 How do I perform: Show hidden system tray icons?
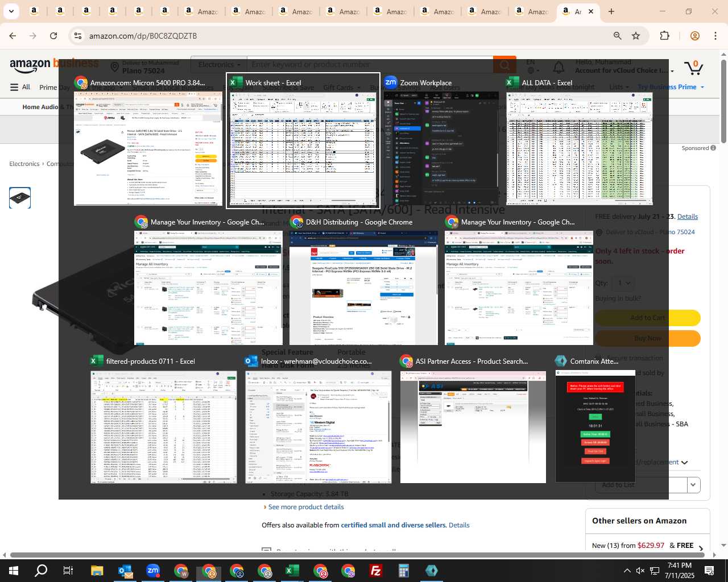[627, 571]
